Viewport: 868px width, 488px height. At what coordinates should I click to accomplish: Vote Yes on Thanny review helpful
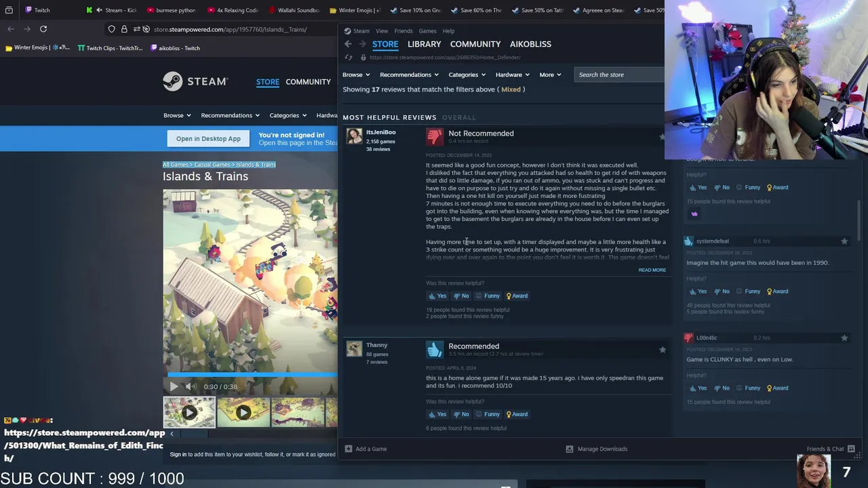pos(437,414)
